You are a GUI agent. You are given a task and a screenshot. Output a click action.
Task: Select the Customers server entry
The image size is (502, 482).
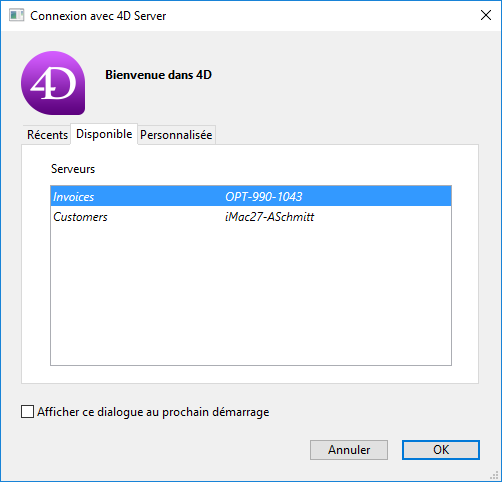pos(251,216)
